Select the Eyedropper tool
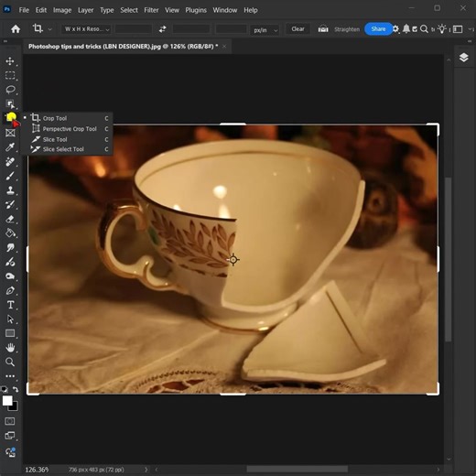This screenshot has height=476, width=476. (x=10, y=147)
